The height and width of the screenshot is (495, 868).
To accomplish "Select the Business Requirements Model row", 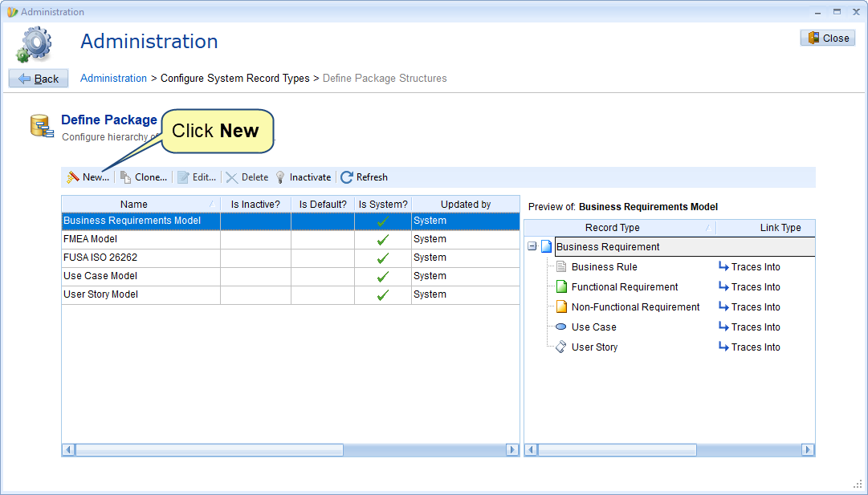I will pos(291,221).
